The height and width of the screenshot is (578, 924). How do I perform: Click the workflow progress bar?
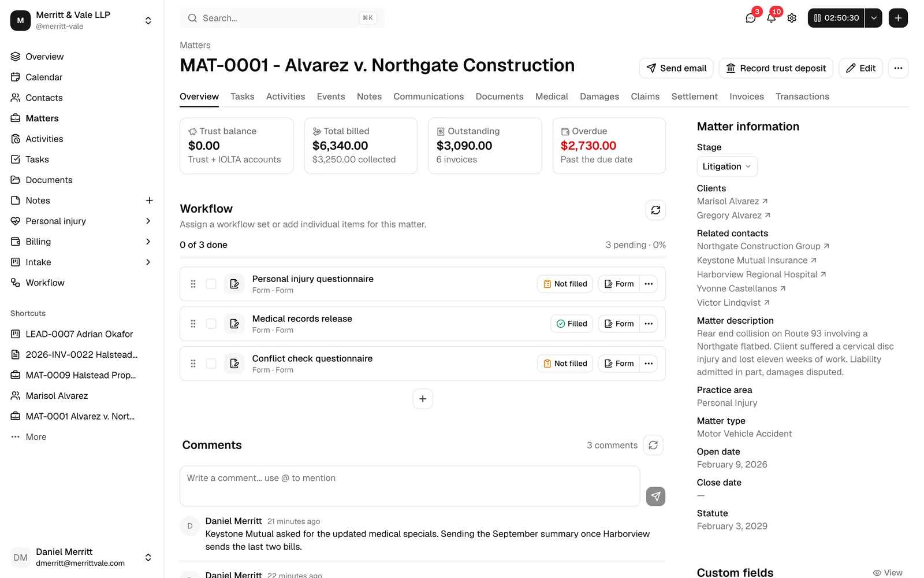pos(423,257)
